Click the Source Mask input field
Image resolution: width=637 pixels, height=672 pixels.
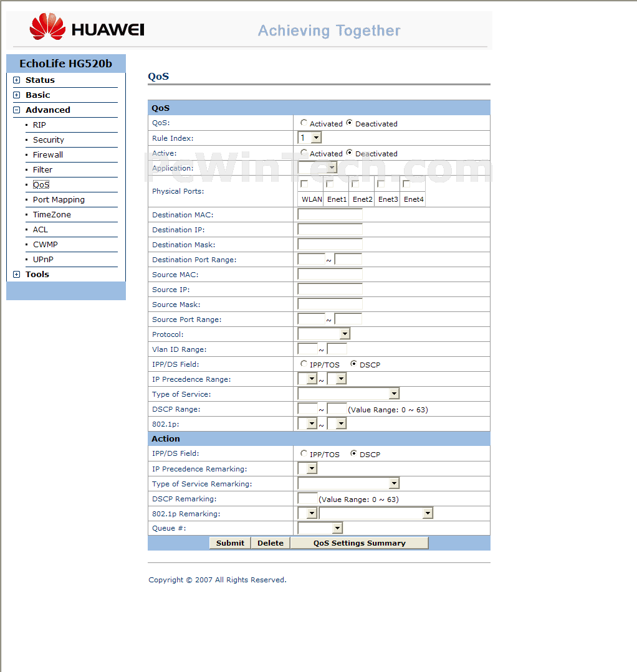pos(330,305)
